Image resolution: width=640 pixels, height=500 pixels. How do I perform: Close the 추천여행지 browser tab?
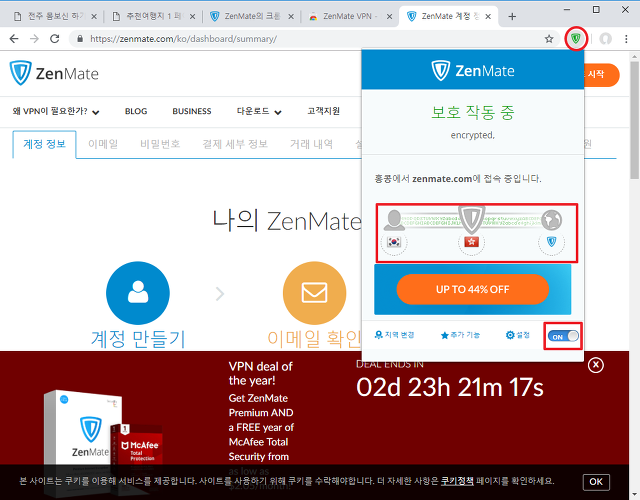pos(192,17)
